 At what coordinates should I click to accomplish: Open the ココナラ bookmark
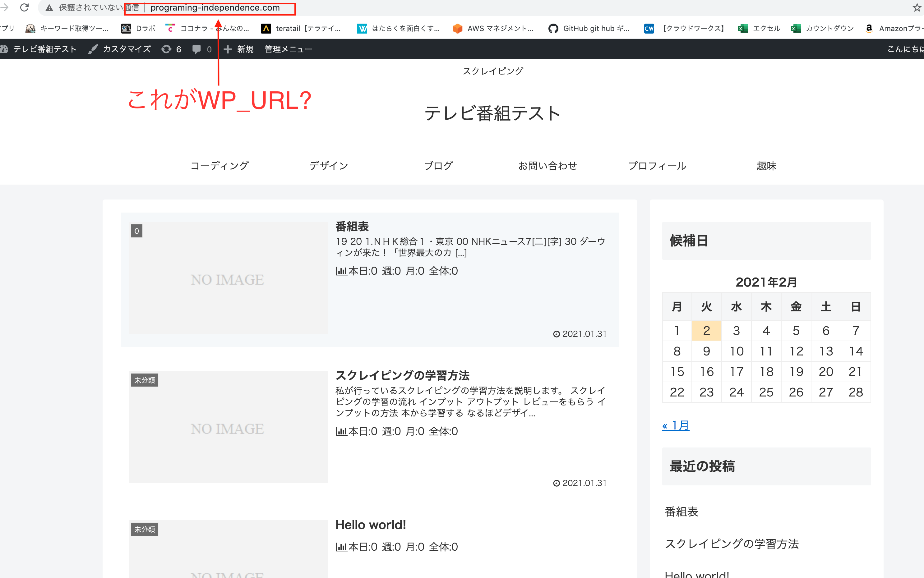click(207, 28)
